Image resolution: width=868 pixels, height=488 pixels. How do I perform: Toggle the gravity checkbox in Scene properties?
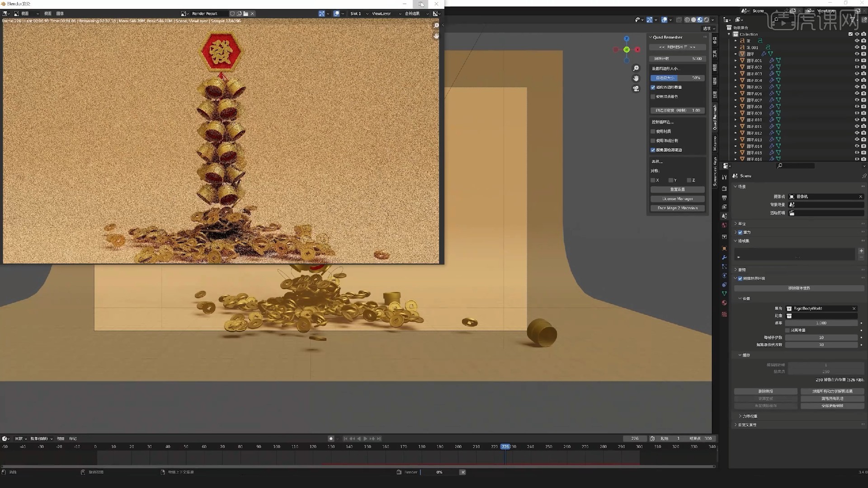(740, 232)
